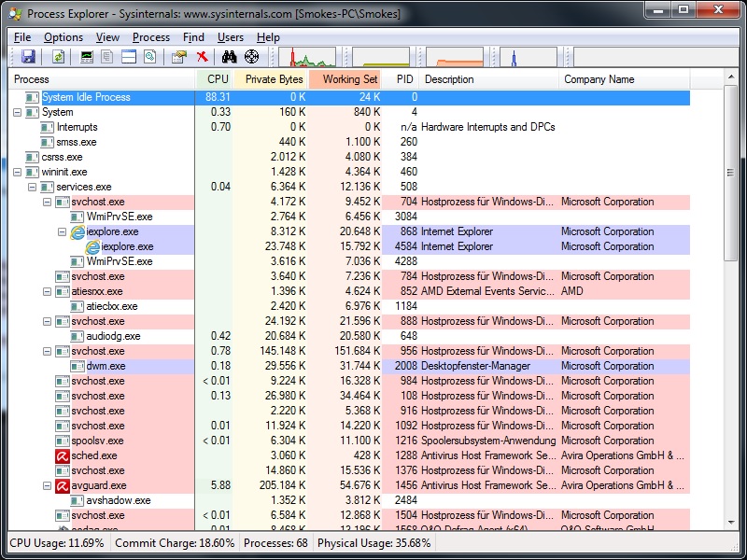Click the Refresh Now toolbar icon
The image size is (747, 560).
click(58, 57)
